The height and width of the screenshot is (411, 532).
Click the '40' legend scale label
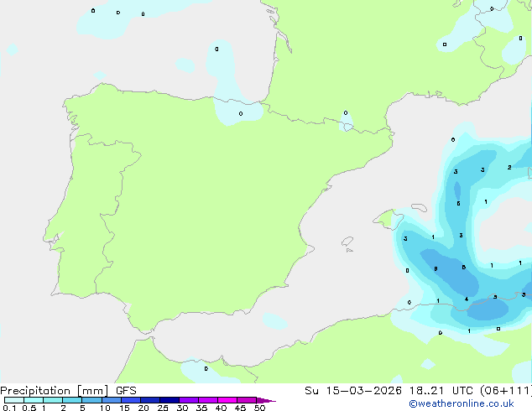click(221, 408)
